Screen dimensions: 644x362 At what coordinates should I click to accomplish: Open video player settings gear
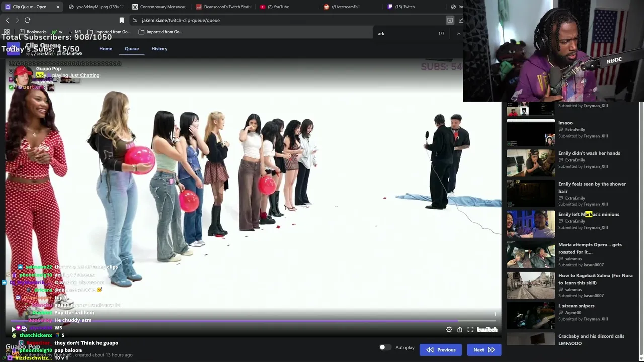449,330
